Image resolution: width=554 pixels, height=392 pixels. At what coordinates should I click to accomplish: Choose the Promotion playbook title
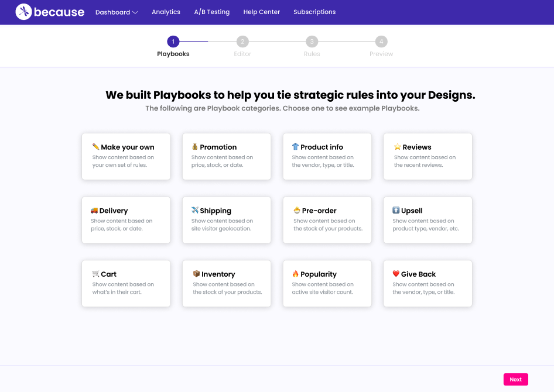pyautogui.click(x=218, y=147)
